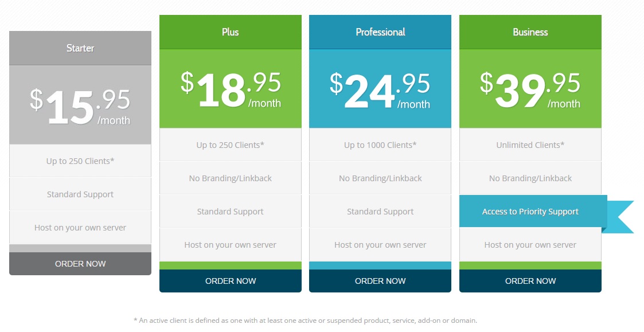The height and width of the screenshot is (332, 644).
Task: Click the active client definition footnote
Action: click(x=305, y=321)
